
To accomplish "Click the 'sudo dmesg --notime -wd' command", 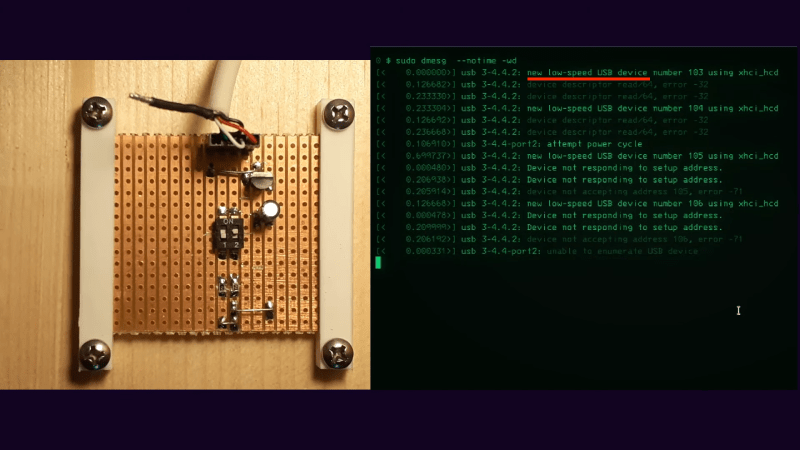I will tap(453, 61).
